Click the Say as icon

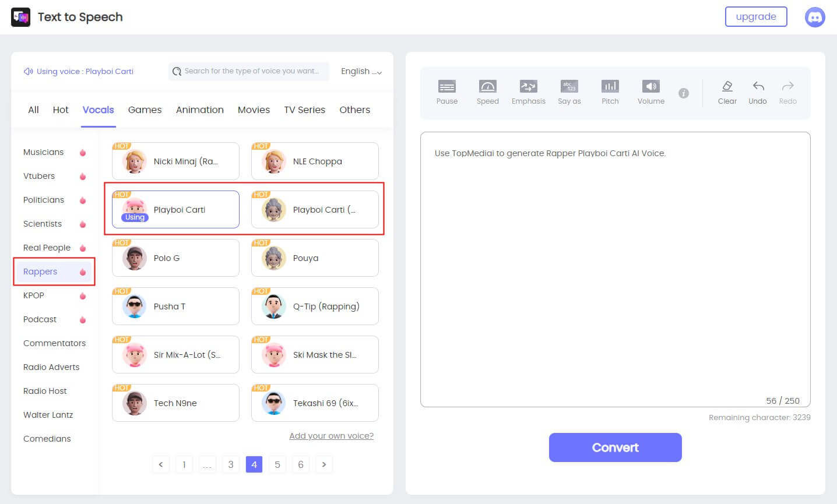(569, 86)
